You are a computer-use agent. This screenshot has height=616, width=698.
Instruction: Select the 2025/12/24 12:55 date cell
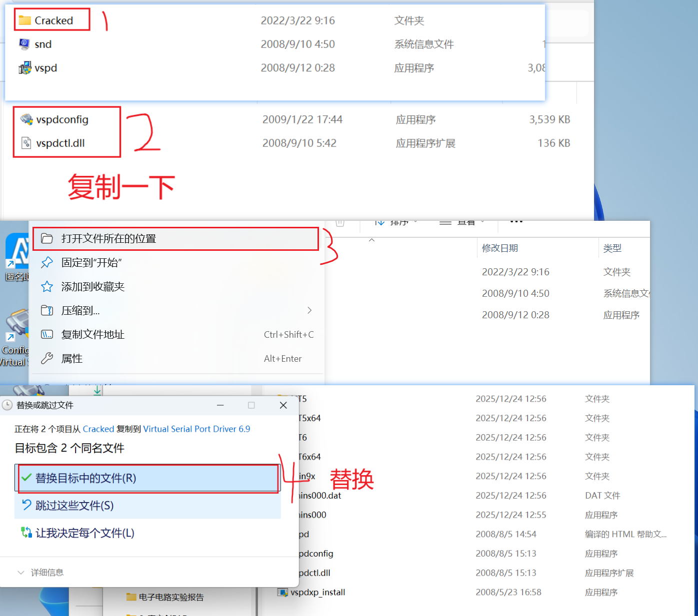point(511,515)
